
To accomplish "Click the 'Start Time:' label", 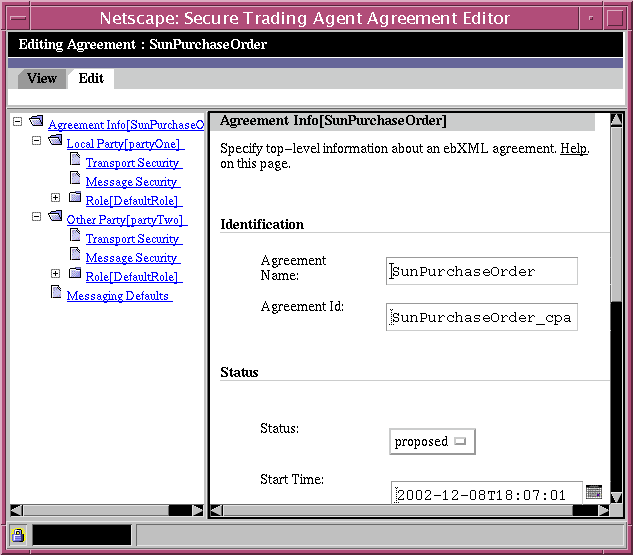I will (292, 480).
